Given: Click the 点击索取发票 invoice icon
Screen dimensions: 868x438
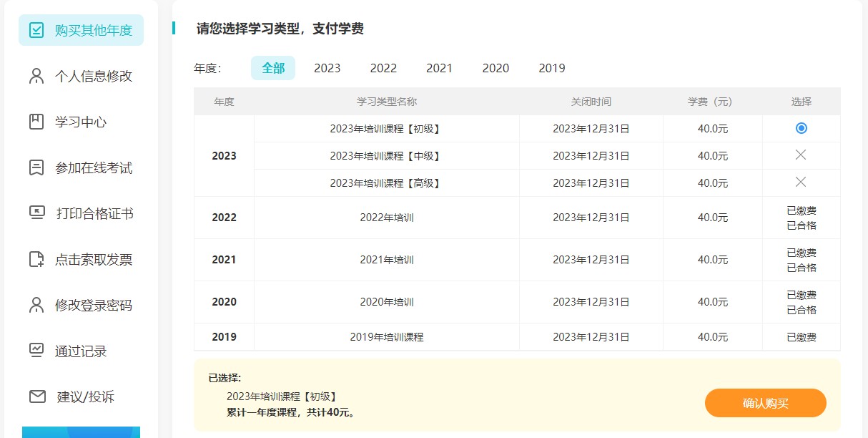Looking at the screenshot, I should point(36,258).
